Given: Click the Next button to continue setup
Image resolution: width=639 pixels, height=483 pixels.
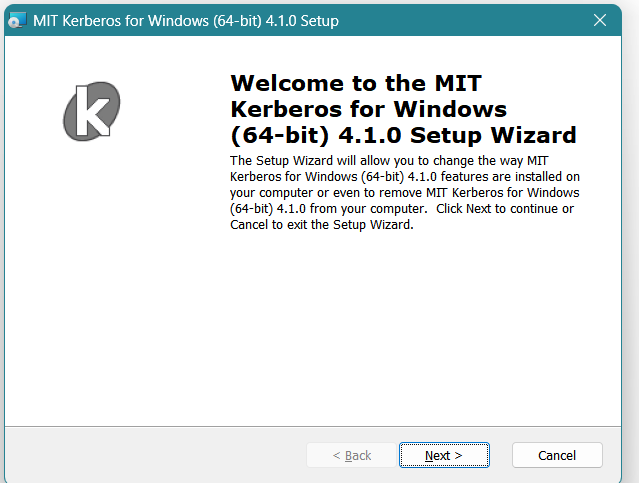Looking at the screenshot, I should click(x=444, y=455).
